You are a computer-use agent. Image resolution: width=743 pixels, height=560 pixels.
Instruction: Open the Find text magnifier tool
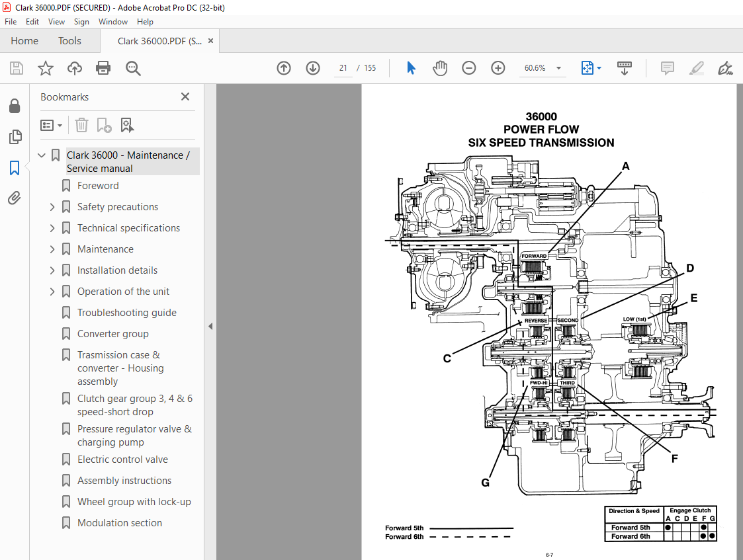(x=133, y=68)
